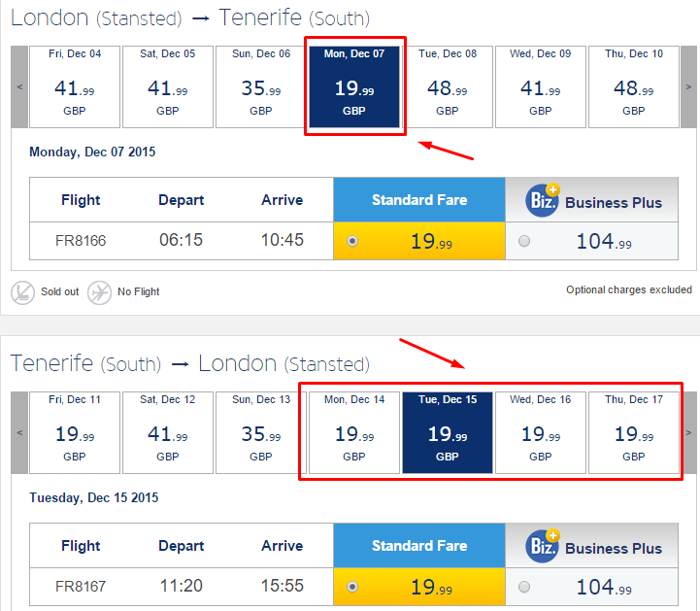Click the No Flight plane icon
Image resolution: width=700 pixels, height=611 pixels.
[x=99, y=292]
